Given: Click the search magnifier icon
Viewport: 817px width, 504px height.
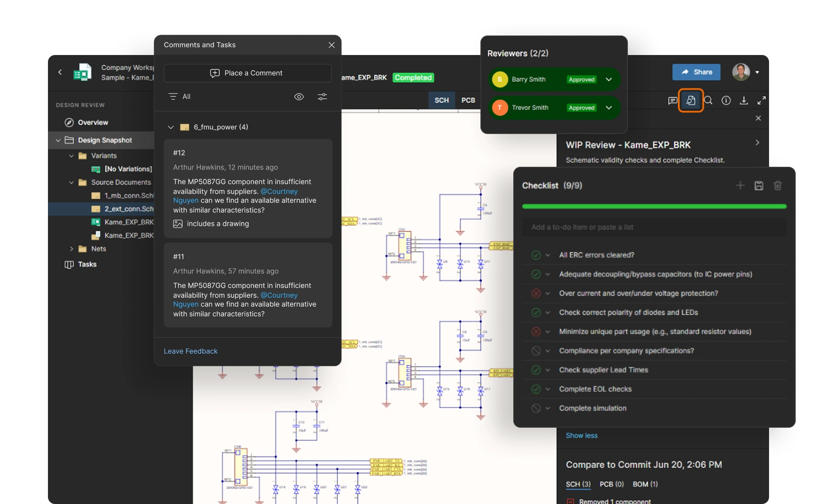Looking at the screenshot, I should pyautogui.click(x=708, y=101).
